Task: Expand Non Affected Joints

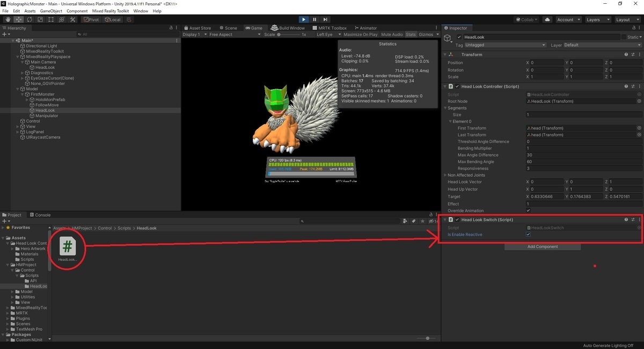Action: coord(445,175)
